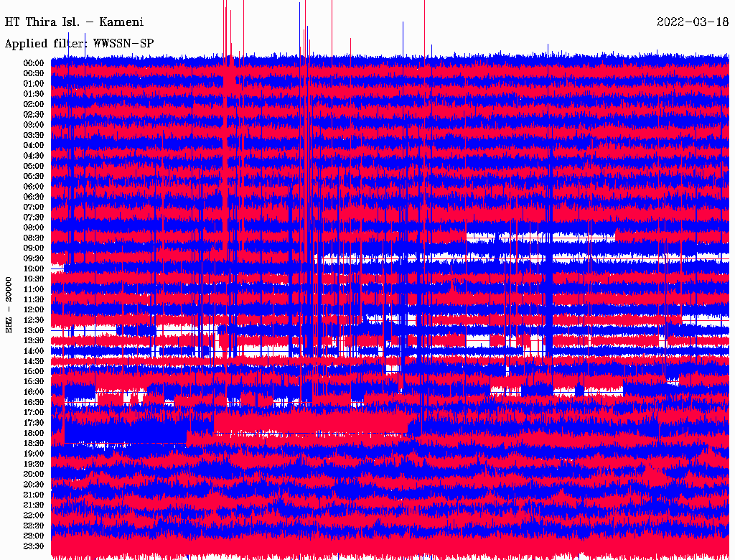Select the 16:00 time row label

[34, 392]
